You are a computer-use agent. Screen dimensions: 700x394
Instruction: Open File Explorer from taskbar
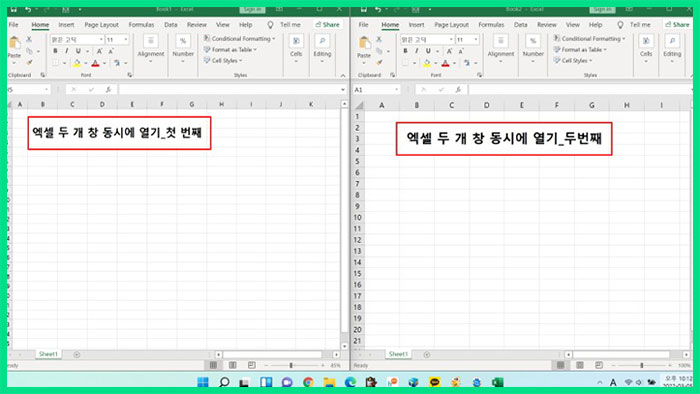point(329,382)
